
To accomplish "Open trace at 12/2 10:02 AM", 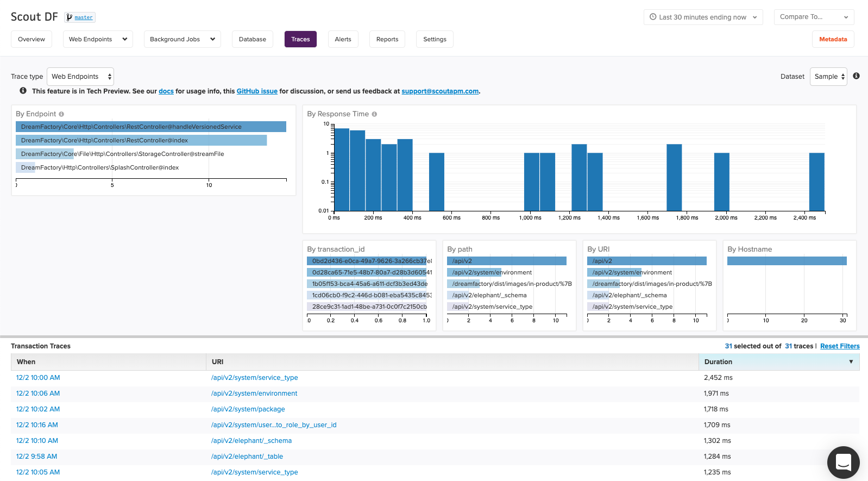I will click(38, 409).
